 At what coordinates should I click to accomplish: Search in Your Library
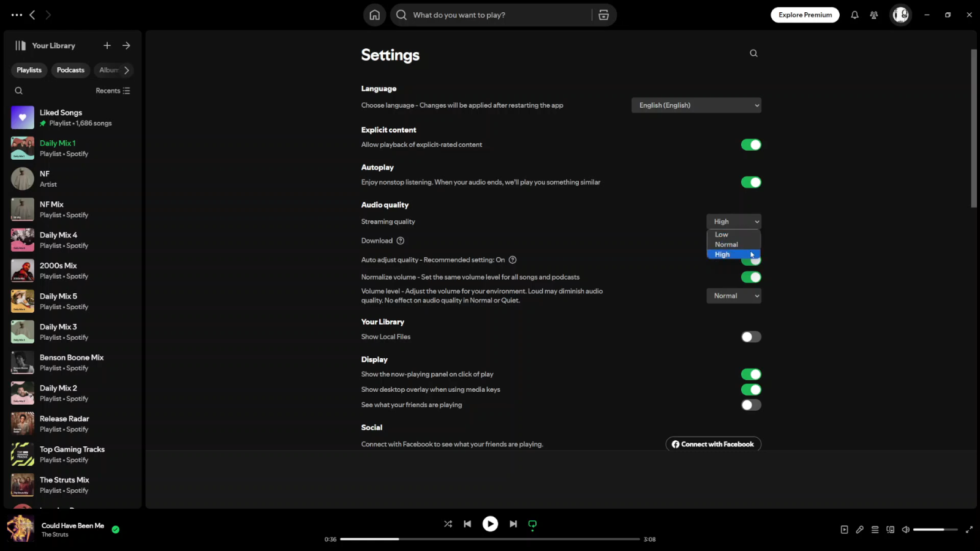pos(19,91)
